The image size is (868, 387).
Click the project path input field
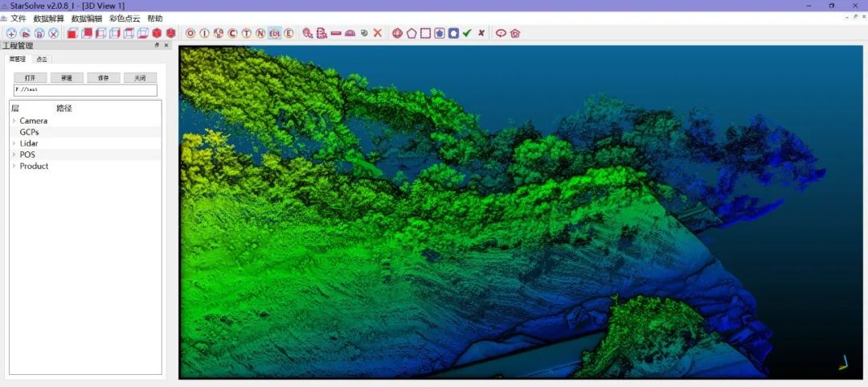(x=84, y=90)
